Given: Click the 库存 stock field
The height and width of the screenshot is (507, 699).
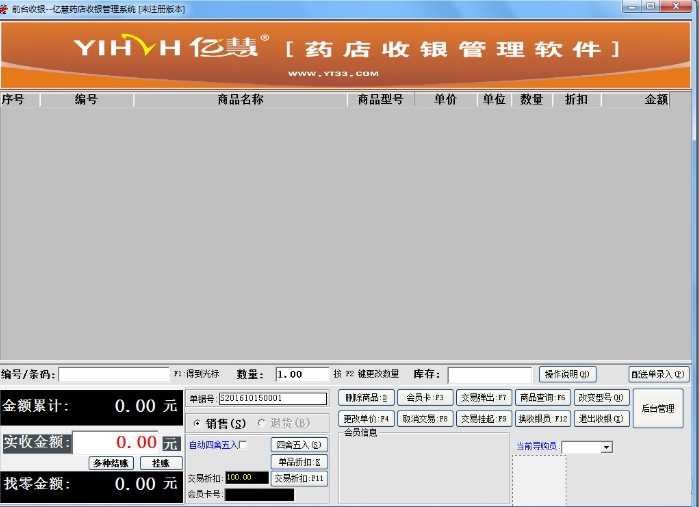Looking at the screenshot, I should coord(490,375).
